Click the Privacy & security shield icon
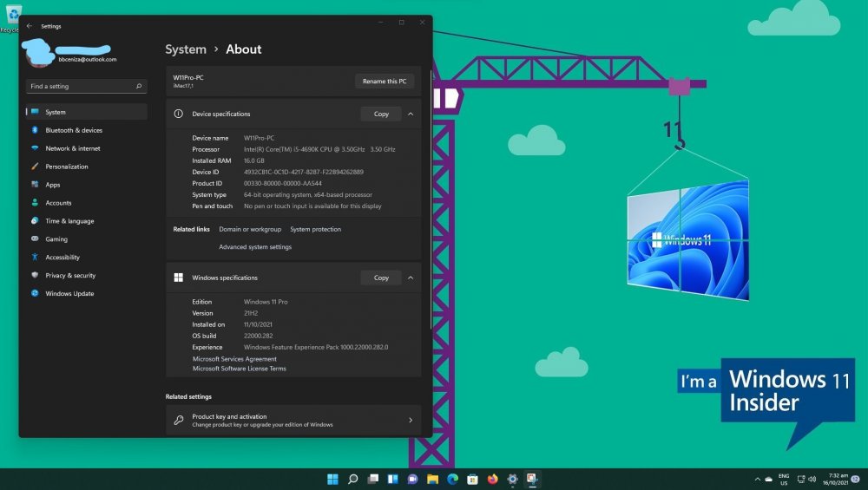The width and height of the screenshot is (868, 490). click(35, 276)
